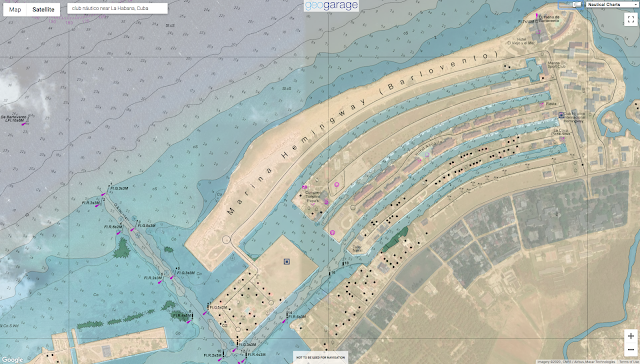Select the blue square marker on the peninsula
The width and height of the screenshot is (640, 364).
287,262
